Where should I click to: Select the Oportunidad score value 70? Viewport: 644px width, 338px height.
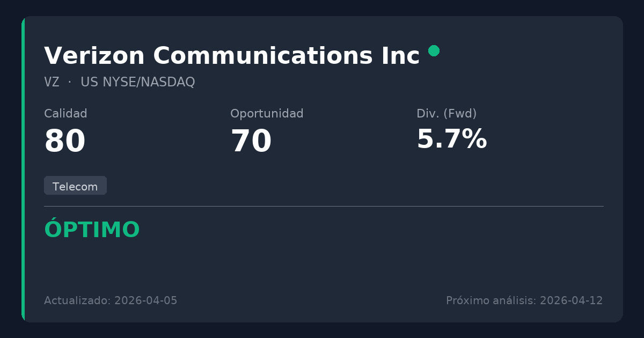(251, 142)
